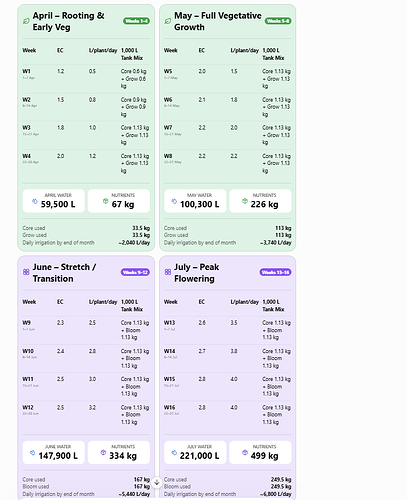Click the W1 week label in April
The height and width of the screenshot is (500, 407).
26,71
